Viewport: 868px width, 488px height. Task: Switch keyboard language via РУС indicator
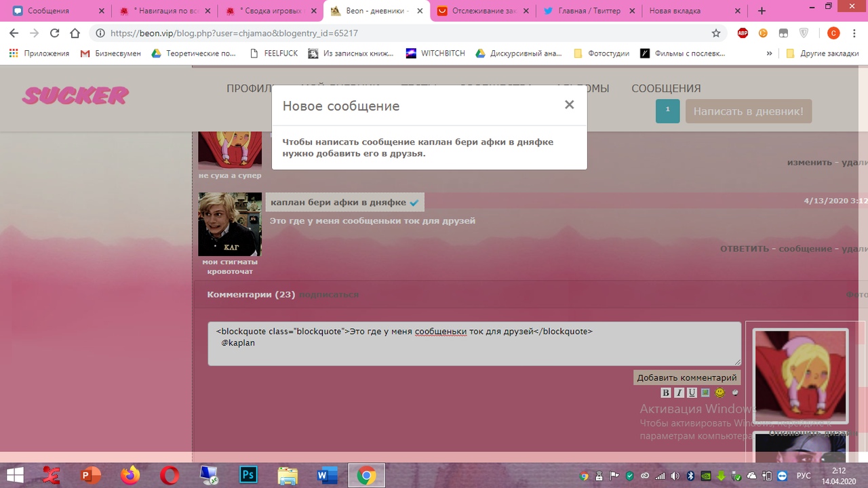804,475
